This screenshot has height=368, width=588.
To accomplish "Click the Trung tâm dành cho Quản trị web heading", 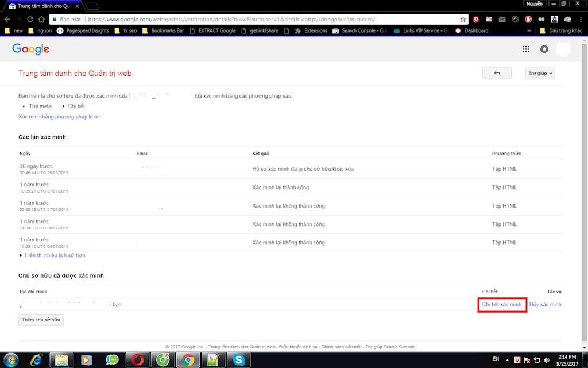I will coord(75,74).
